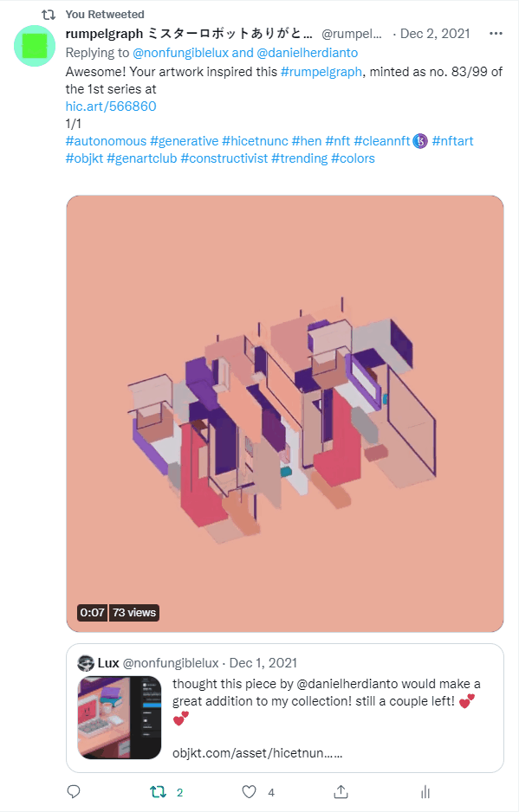Open the three-dot more options menu
Image resolution: width=519 pixels, height=812 pixels.
496,34
